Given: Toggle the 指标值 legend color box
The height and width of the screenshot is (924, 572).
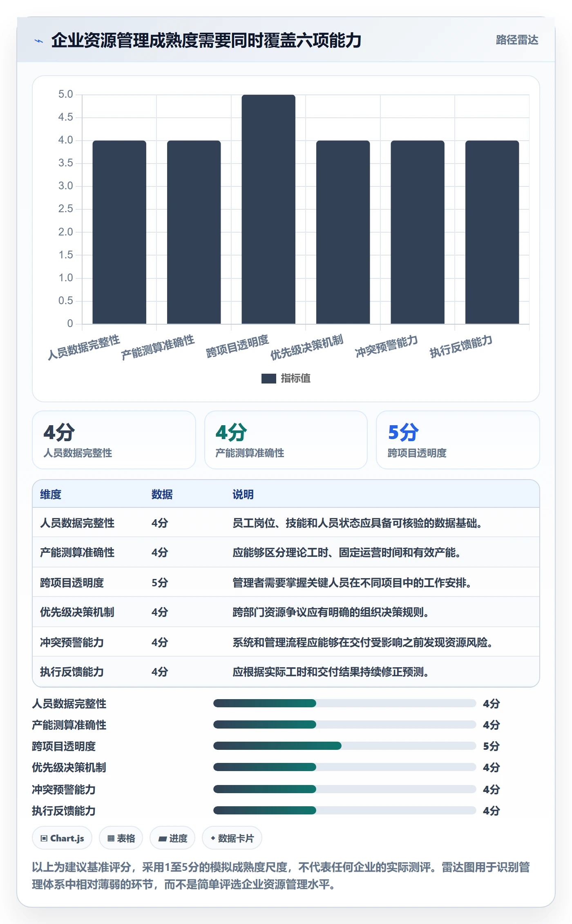Looking at the screenshot, I should click(x=268, y=379).
